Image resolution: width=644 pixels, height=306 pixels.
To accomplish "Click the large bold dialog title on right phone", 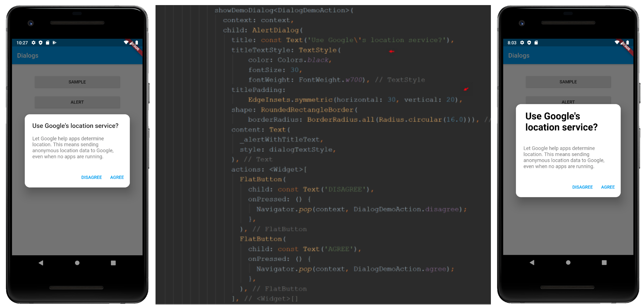I will [561, 122].
